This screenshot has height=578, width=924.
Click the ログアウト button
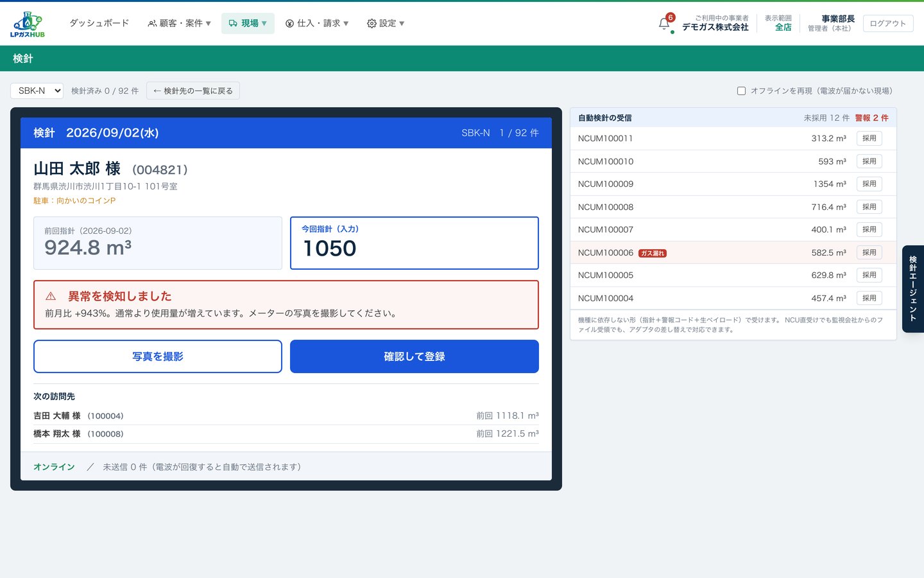888,23
